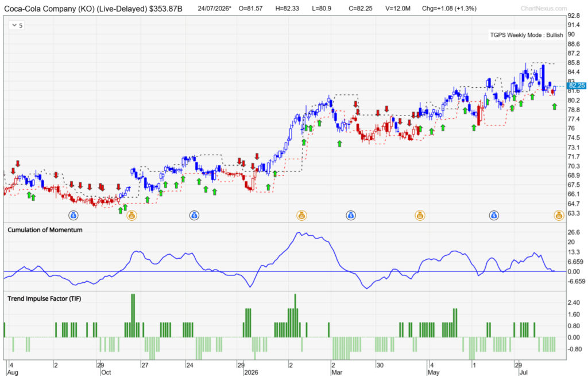Click the blue dividend icon in mid-March
Viewport: 588px width, 376px height.
351,215
